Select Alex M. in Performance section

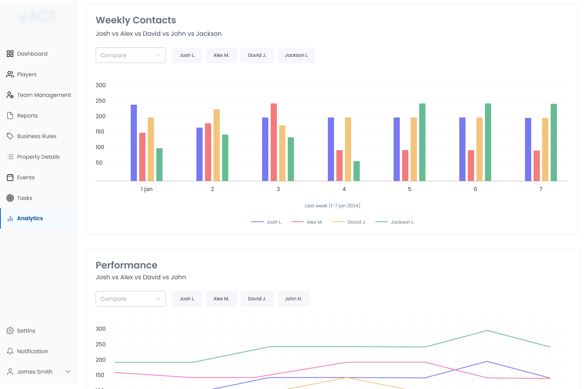pos(221,299)
